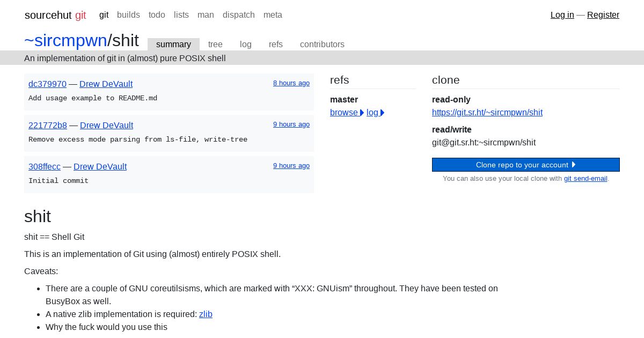Go to todo service
Viewport: 644px width, 338px height.
pyautogui.click(x=157, y=15)
